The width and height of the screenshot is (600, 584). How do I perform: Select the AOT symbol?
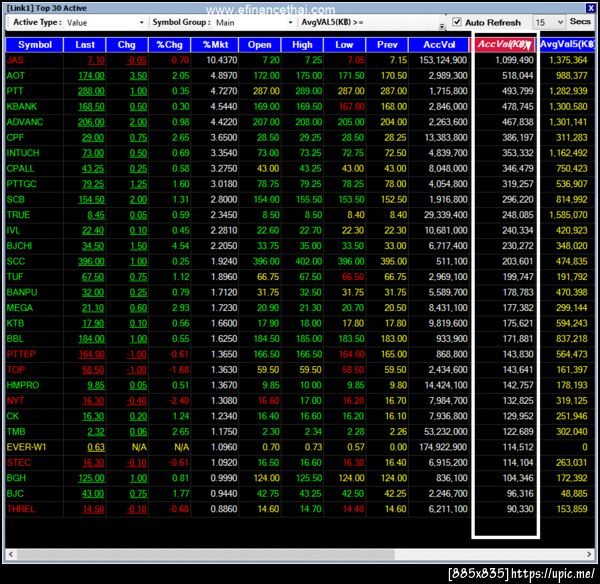coord(16,76)
